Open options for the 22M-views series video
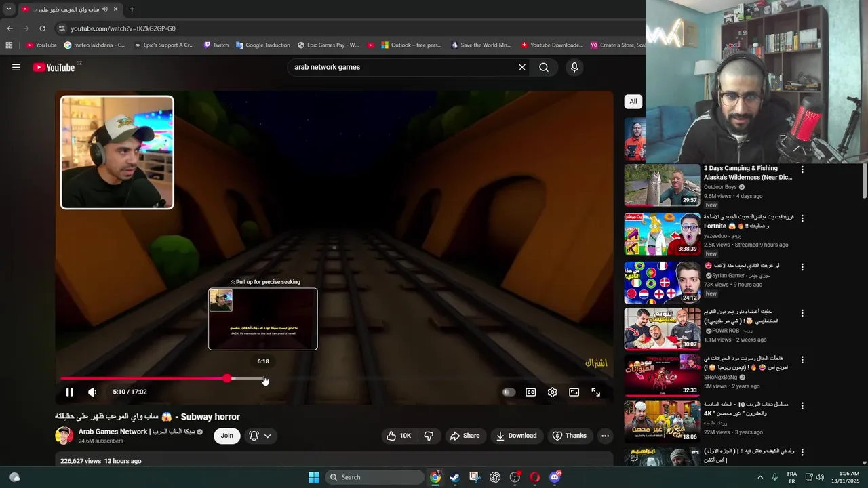Screen dimensions: 868x488 tap(802, 405)
